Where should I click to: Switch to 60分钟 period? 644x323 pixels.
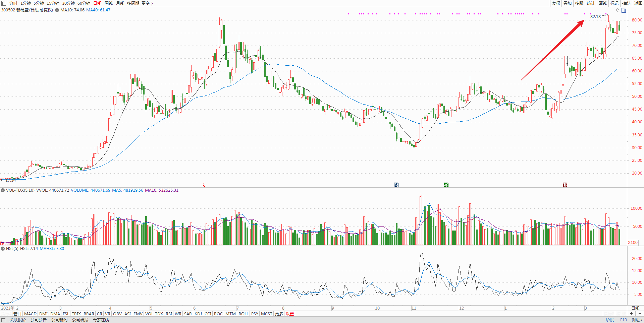pos(84,3)
